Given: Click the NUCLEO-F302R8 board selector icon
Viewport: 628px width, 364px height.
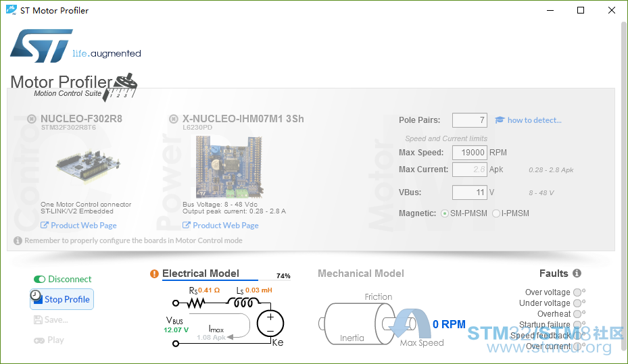Looking at the screenshot, I should click(x=32, y=119).
